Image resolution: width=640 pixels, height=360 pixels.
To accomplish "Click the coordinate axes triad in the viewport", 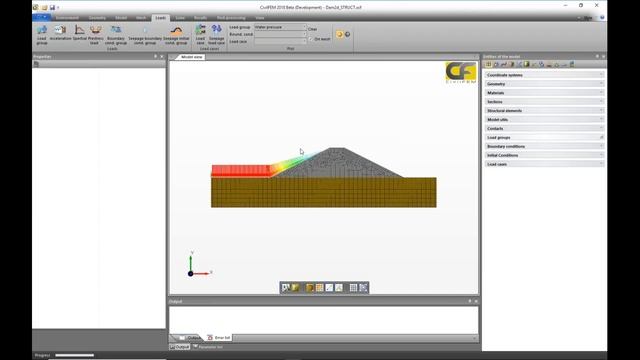I will (199, 264).
